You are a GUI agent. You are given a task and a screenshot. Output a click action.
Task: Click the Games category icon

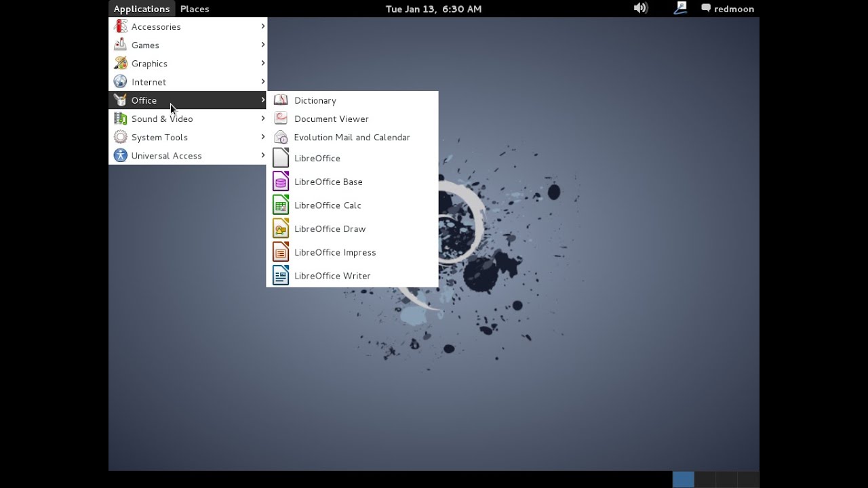tap(121, 45)
